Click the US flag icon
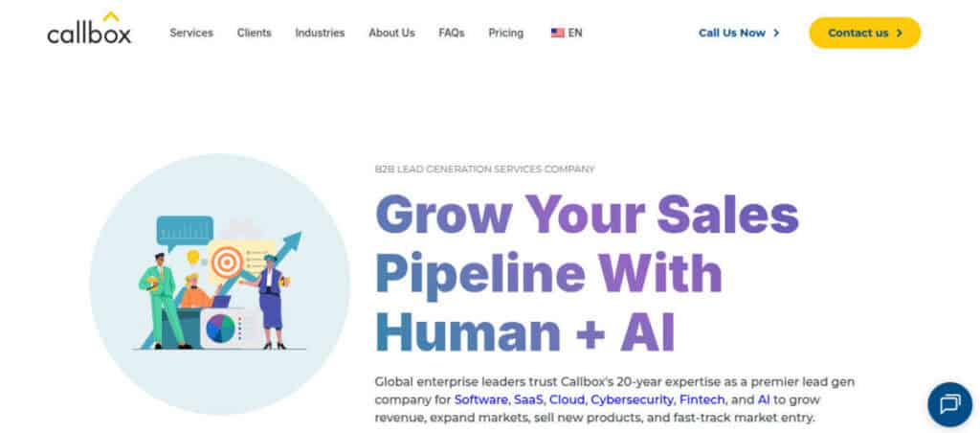Image resolution: width=980 pixels, height=433 pixels. point(557,33)
